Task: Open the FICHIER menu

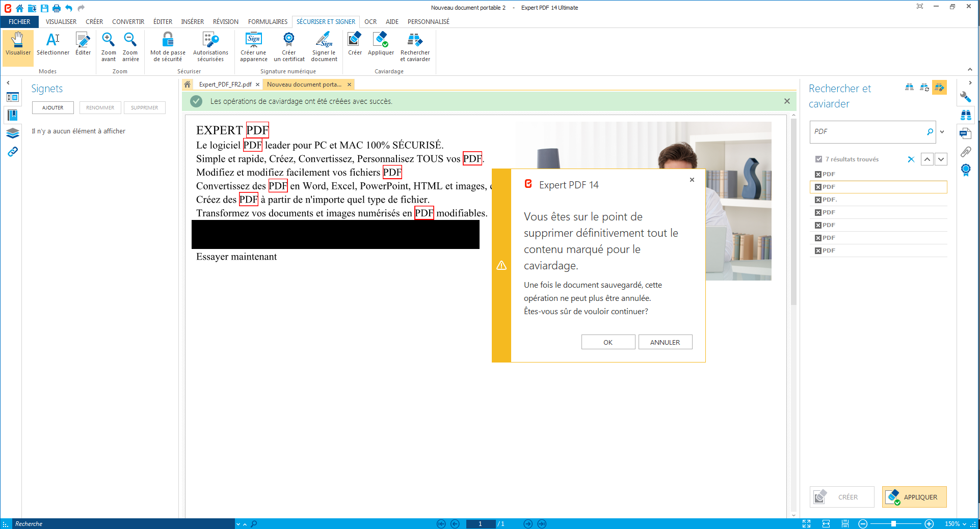Action: pos(19,22)
